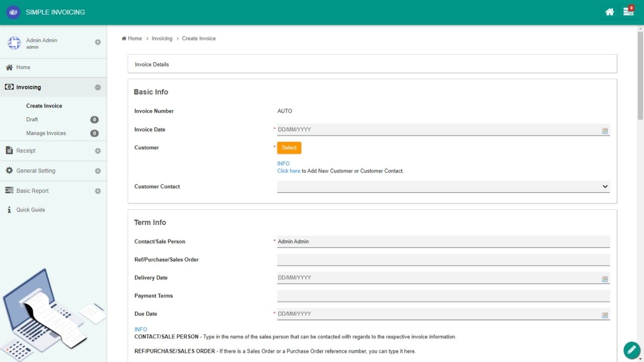Click the Ref/Purchase/Sales Order input field
Screen dimensions: 644x362
pyautogui.click(x=443, y=259)
